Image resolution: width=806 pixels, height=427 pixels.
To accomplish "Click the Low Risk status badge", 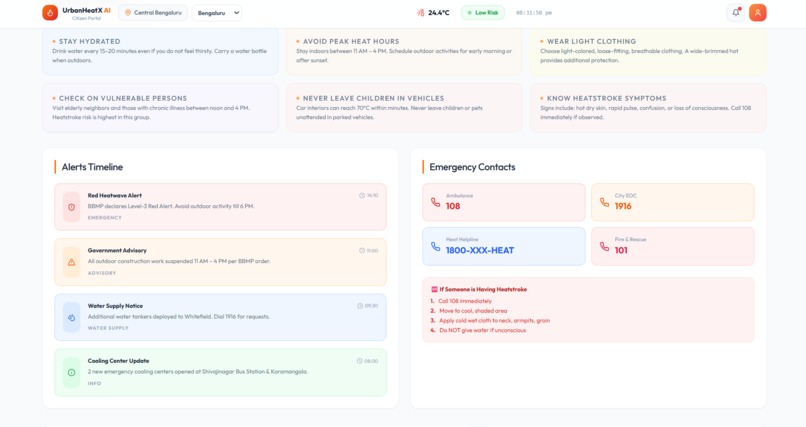I will pyautogui.click(x=483, y=13).
